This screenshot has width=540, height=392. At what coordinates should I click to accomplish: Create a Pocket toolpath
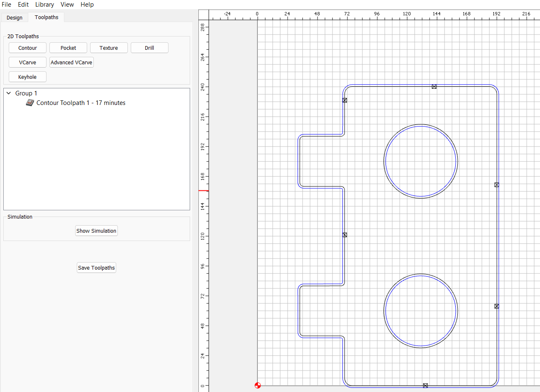tap(68, 48)
